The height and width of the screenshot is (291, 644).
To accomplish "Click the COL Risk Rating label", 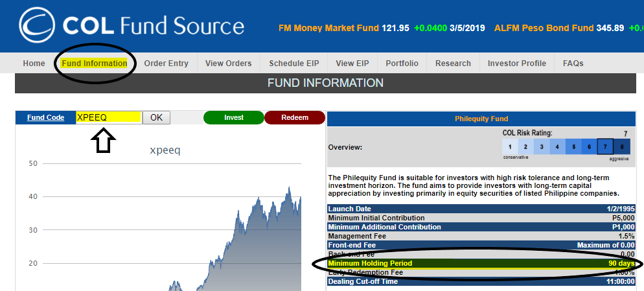I will click(527, 133).
